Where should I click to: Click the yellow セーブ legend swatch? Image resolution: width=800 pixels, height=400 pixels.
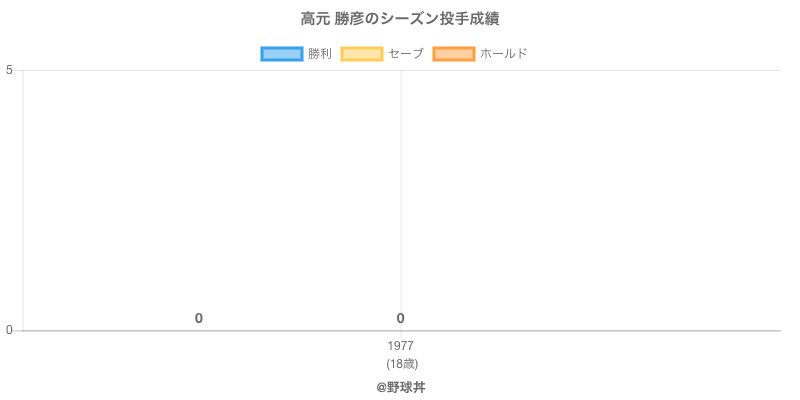(x=361, y=54)
